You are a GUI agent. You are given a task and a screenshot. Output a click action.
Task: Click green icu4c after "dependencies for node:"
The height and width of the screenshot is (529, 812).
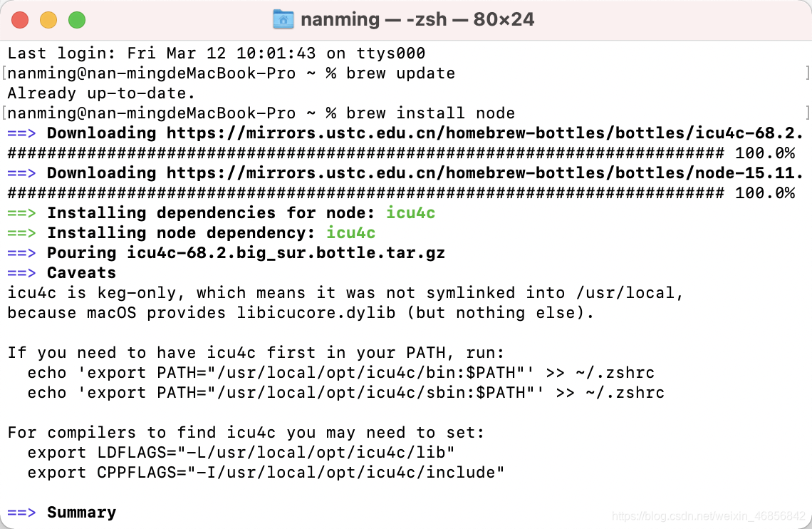pos(410,213)
